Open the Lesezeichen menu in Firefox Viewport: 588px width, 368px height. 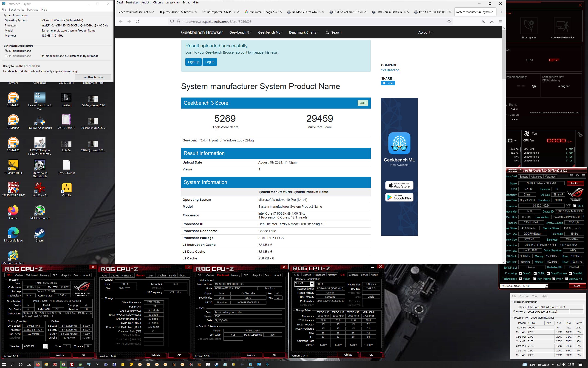(x=173, y=3)
